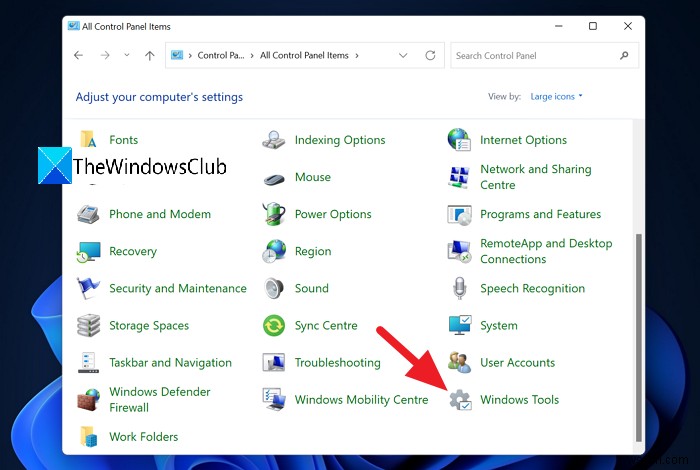
Task: Click the Phone and Modem icon
Action: pyautogui.click(x=88, y=214)
